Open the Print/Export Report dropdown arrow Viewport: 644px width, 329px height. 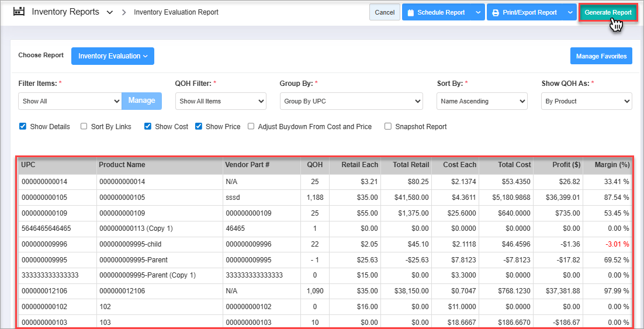pyautogui.click(x=570, y=12)
